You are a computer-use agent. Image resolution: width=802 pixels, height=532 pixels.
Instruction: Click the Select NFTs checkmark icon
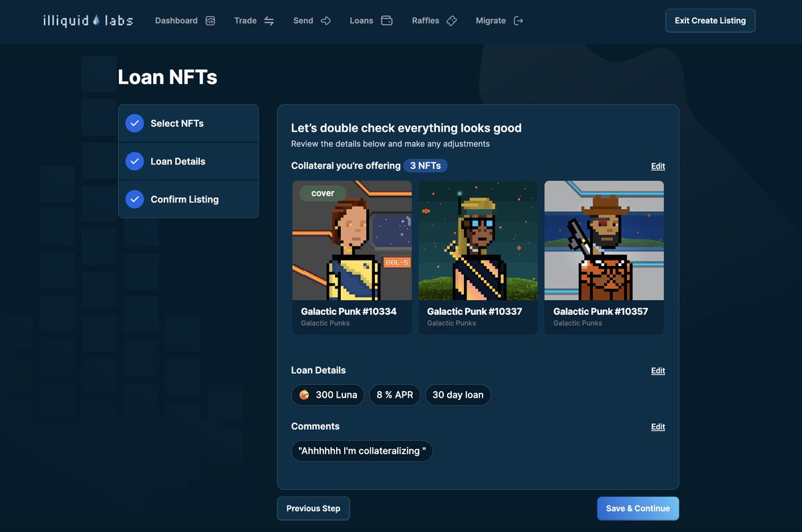[x=134, y=123]
